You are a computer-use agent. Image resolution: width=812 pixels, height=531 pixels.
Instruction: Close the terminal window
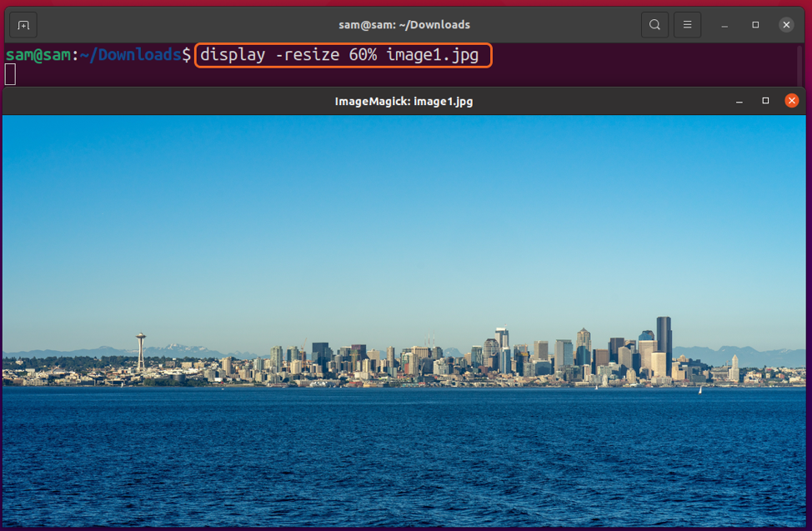click(786, 25)
